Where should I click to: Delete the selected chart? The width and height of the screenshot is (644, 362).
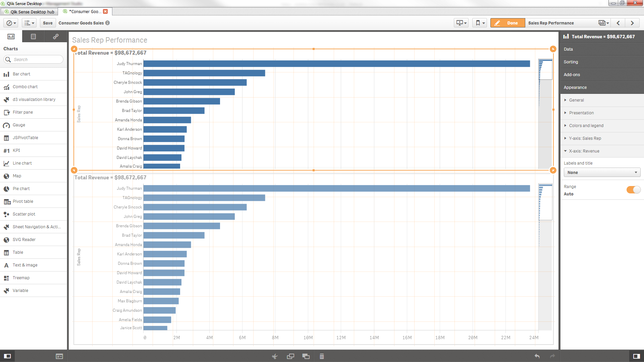pos(322,356)
